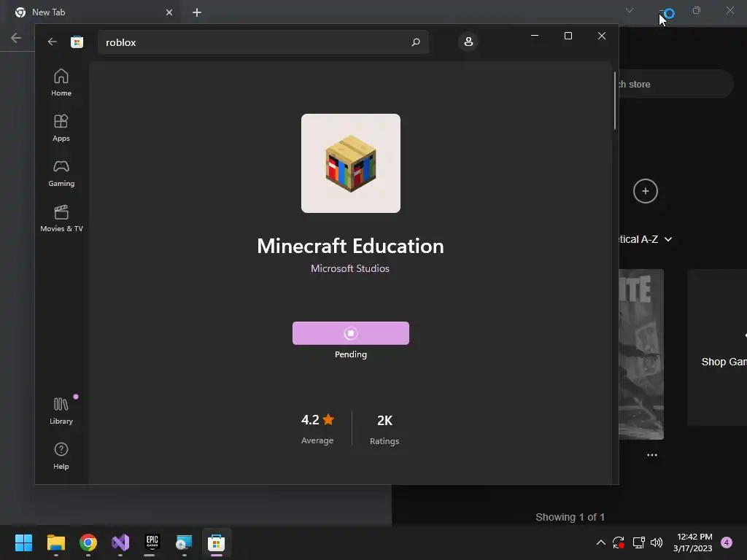
Task: Show hidden system tray icons
Action: (x=601, y=542)
